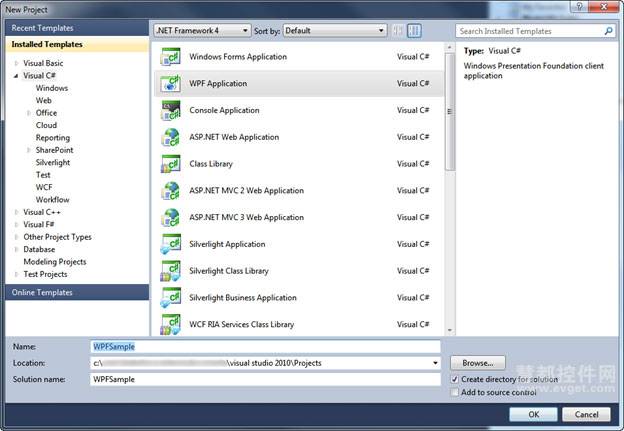Click the Windows Forms Application template icon

coord(171,57)
